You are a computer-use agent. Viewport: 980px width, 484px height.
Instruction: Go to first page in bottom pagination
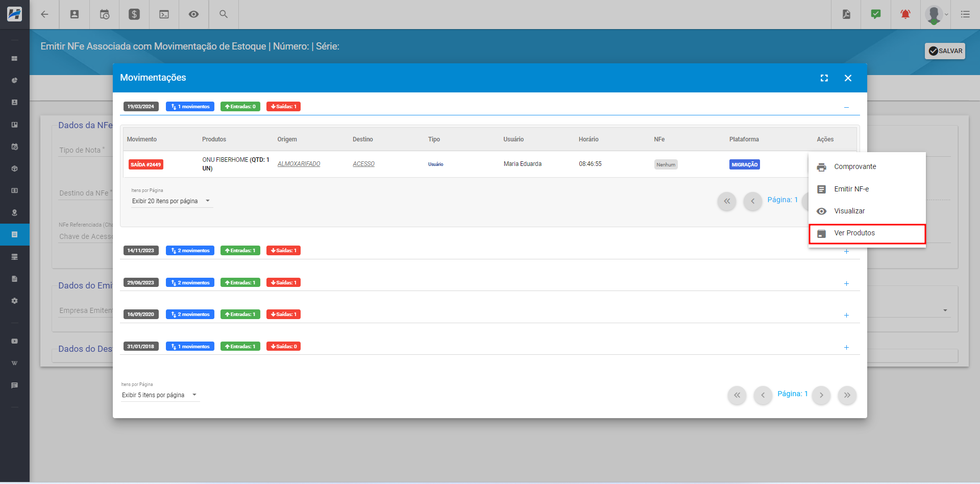pyautogui.click(x=737, y=395)
